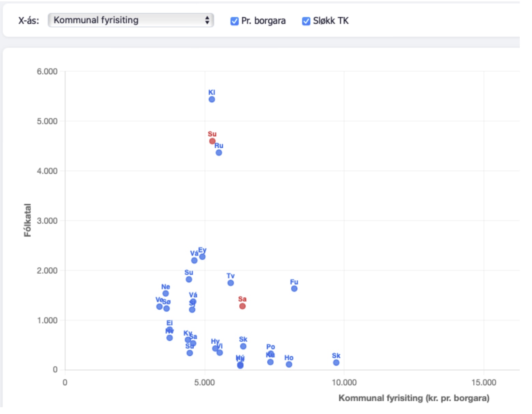This screenshot has width=532, height=414.
Task: Pick the 'Fu' data point
Action: click(x=294, y=289)
